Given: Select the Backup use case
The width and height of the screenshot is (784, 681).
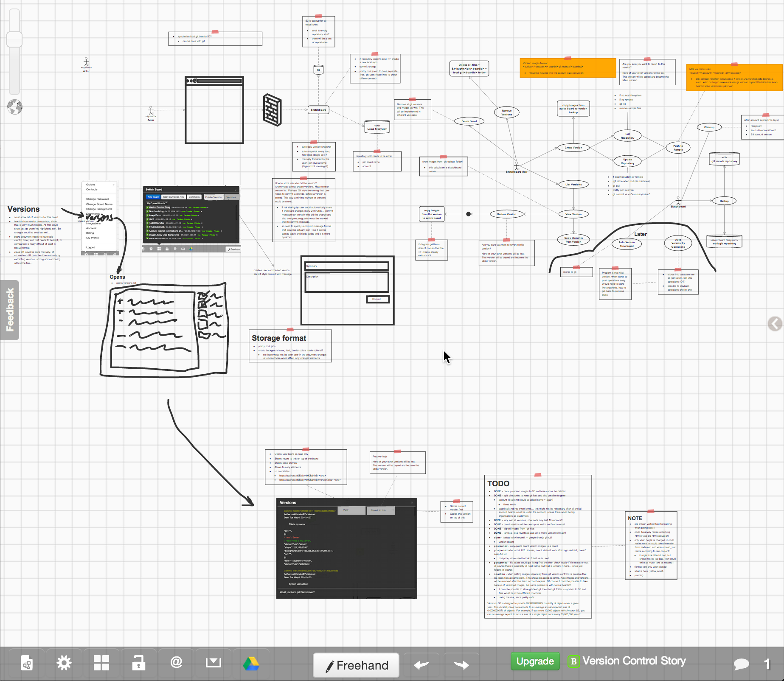Looking at the screenshot, I should click(x=724, y=201).
